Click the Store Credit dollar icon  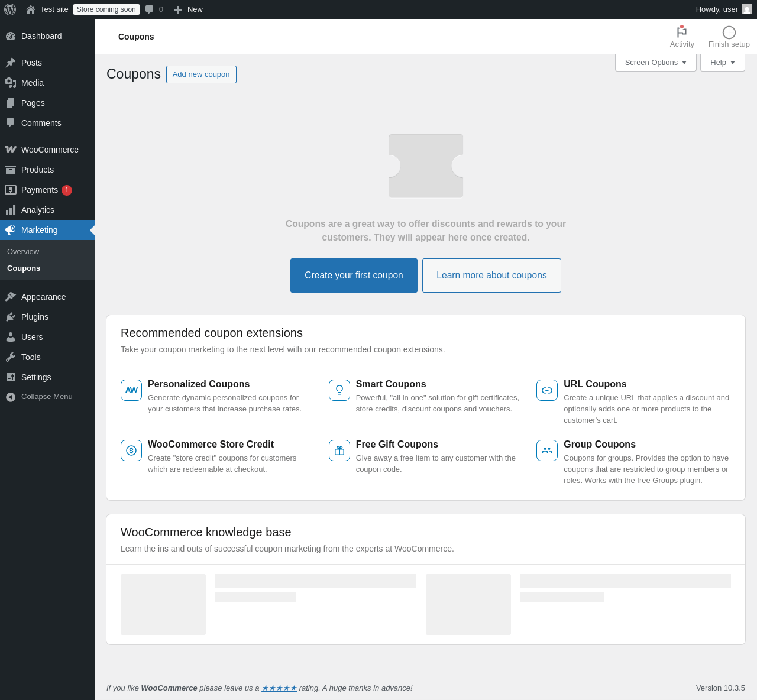point(131,451)
